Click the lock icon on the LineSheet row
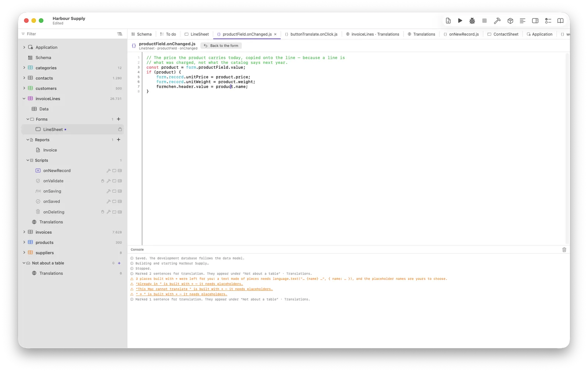 click(120, 129)
